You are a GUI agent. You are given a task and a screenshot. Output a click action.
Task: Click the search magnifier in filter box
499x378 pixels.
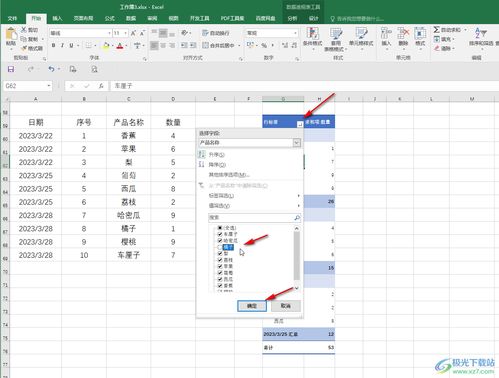(x=297, y=218)
